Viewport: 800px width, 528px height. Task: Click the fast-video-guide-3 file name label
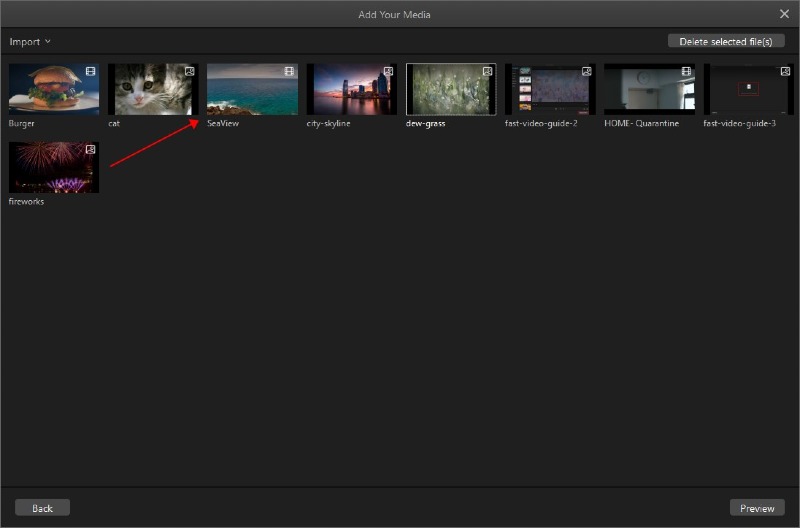coord(739,123)
